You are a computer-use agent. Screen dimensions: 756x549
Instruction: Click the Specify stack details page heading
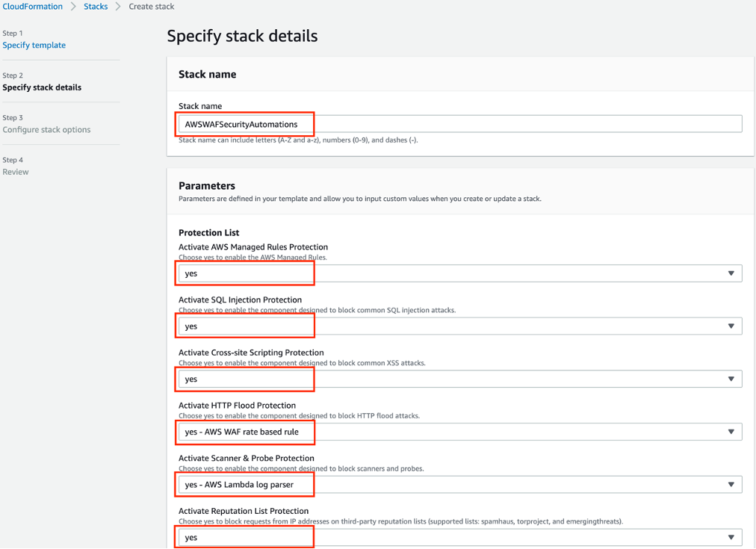(x=242, y=36)
